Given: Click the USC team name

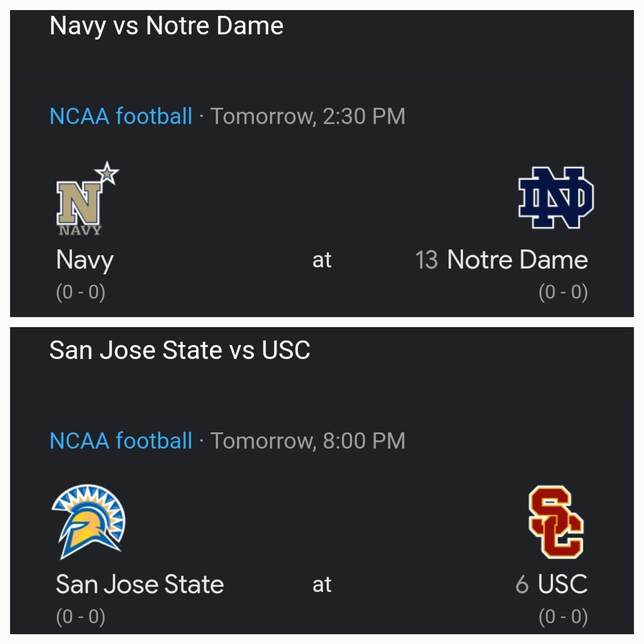Looking at the screenshot, I should pos(563,584).
